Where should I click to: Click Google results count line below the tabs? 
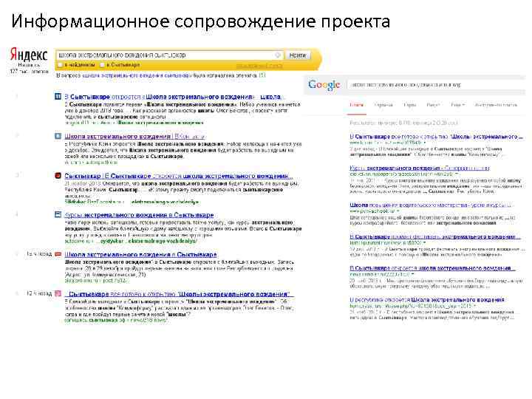(403, 123)
